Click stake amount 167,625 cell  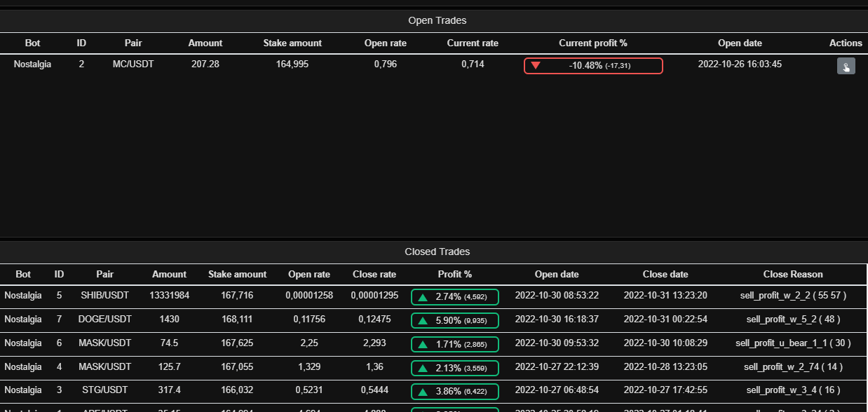coord(237,343)
